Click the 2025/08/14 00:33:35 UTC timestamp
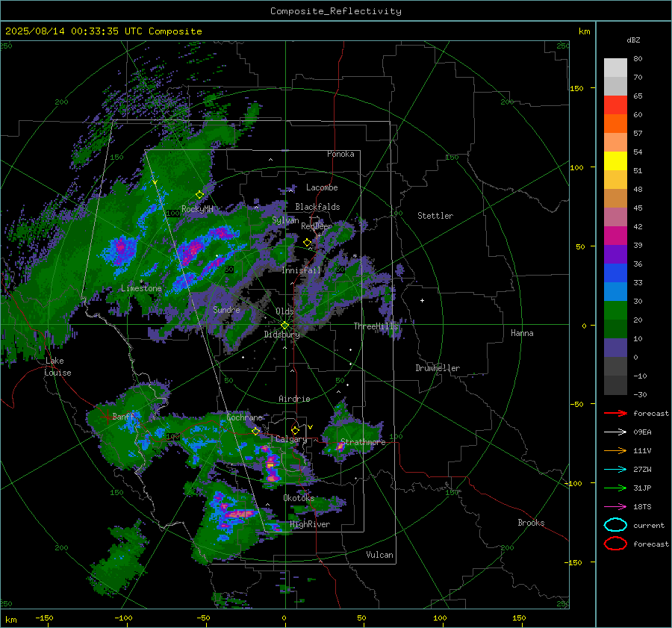 pos(103,31)
